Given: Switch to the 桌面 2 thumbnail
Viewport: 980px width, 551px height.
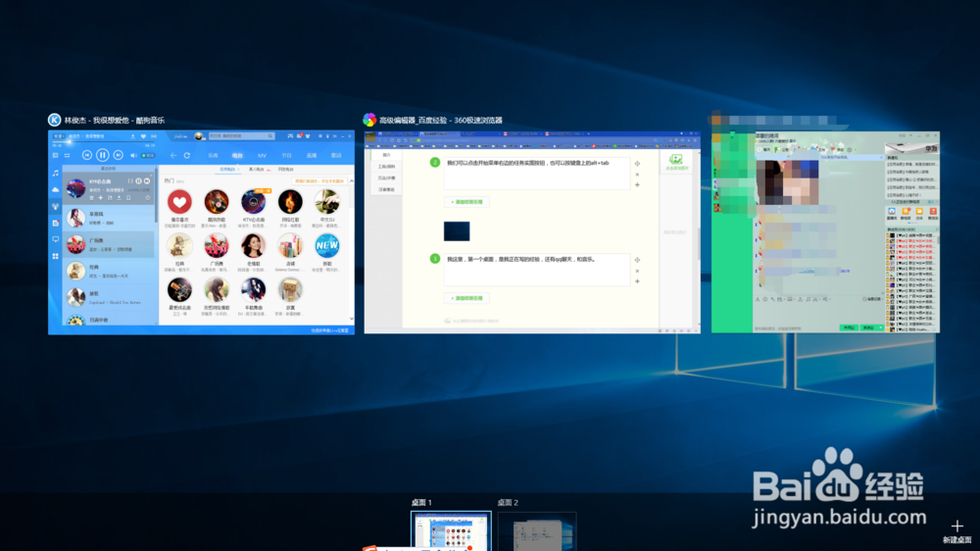Looking at the screenshot, I should [x=537, y=531].
